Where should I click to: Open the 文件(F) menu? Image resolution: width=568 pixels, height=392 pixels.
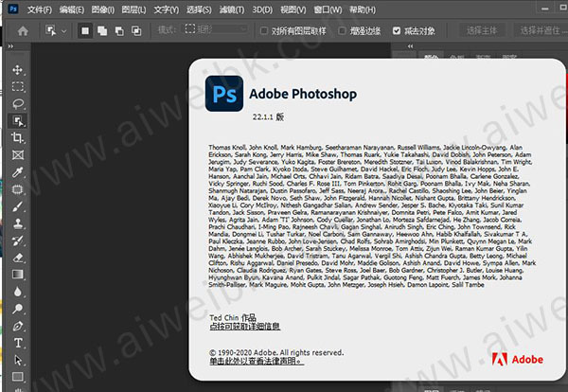(x=40, y=9)
